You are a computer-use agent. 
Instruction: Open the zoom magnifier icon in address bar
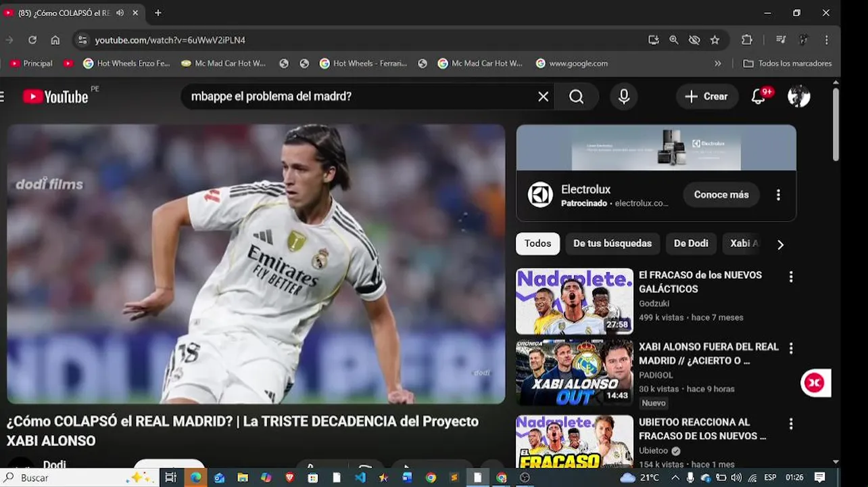pyautogui.click(x=673, y=40)
